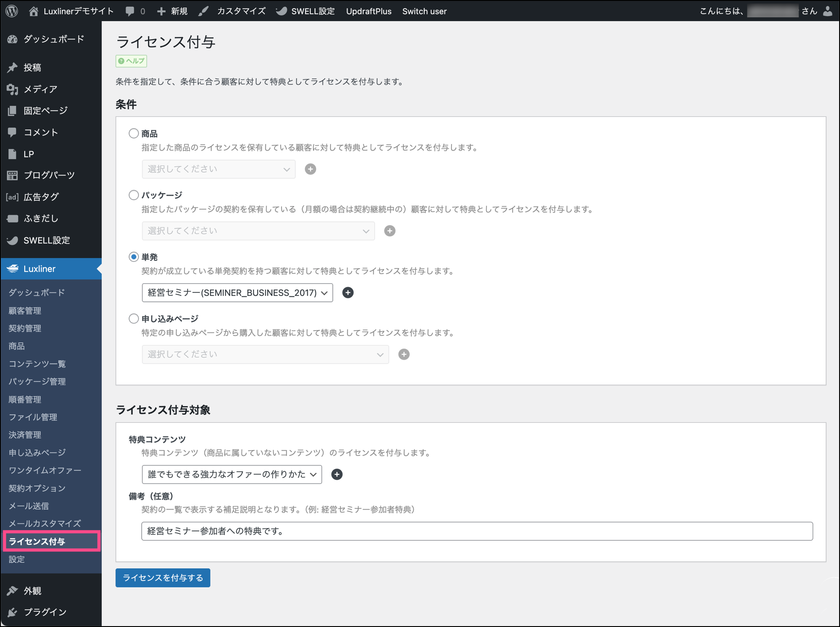Viewport: 840px width, 627px height.
Task: Select the 商品 radio button
Action: (134, 134)
